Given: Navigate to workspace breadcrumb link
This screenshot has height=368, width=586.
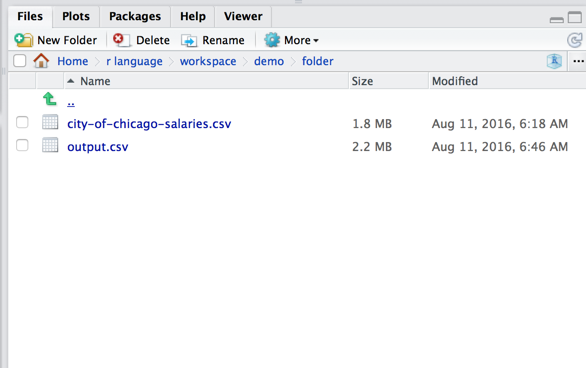Looking at the screenshot, I should point(208,61).
